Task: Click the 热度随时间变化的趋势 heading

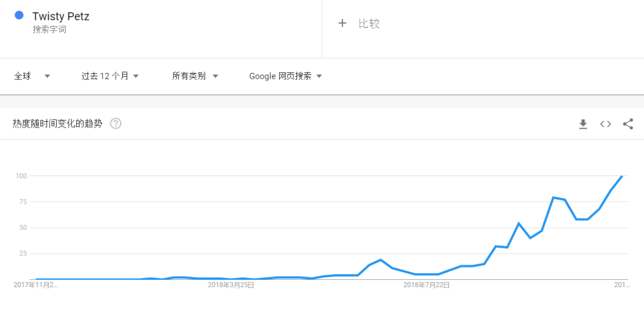Action: pyautogui.click(x=57, y=123)
